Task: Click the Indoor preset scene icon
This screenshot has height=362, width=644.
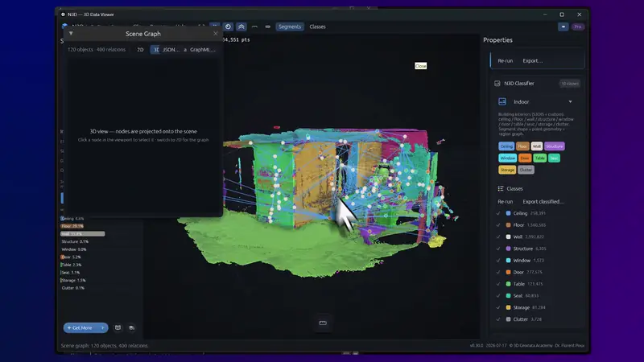Action: 502,101
